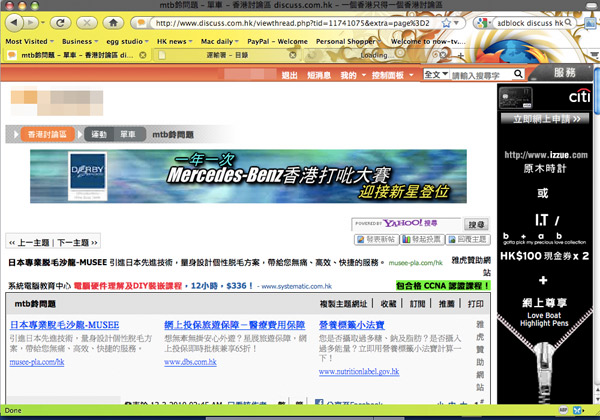This screenshot has height=420, width=600.
Task: Expand the Mac daily bookmarks folder
Action: point(220,41)
